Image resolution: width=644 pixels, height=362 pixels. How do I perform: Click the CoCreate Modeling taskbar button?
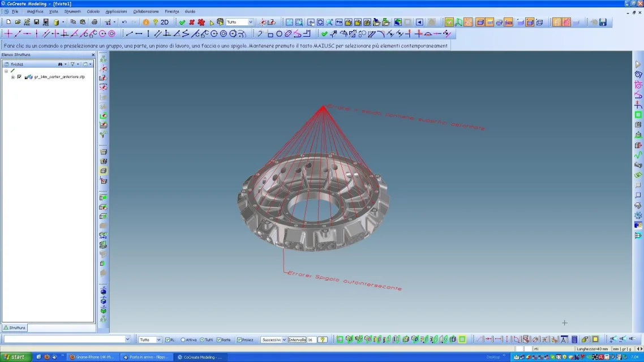click(200, 357)
